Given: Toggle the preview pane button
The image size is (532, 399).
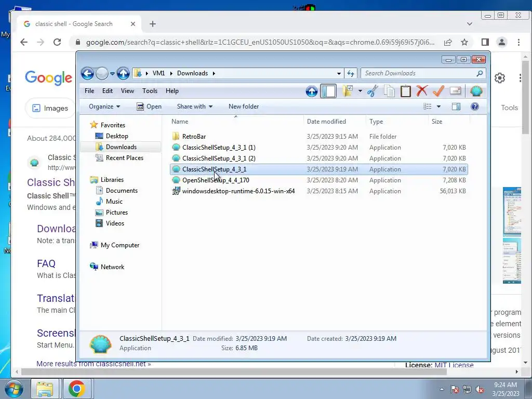Looking at the screenshot, I should pos(456,107).
